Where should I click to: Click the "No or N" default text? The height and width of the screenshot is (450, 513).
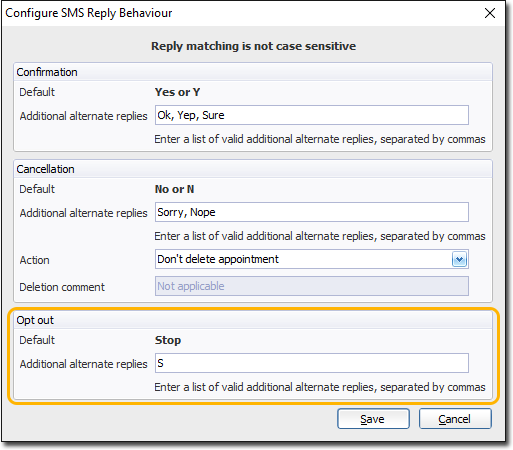pos(174,189)
